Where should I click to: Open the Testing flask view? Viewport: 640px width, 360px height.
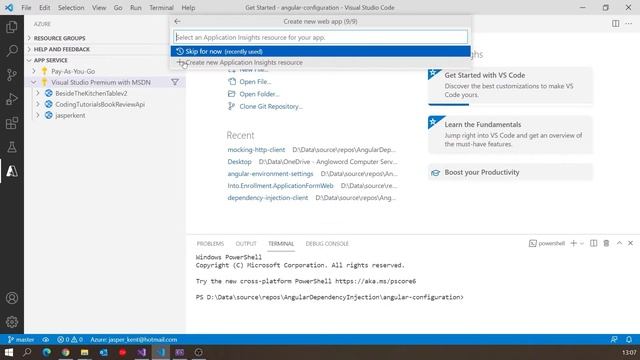coord(12,147)
